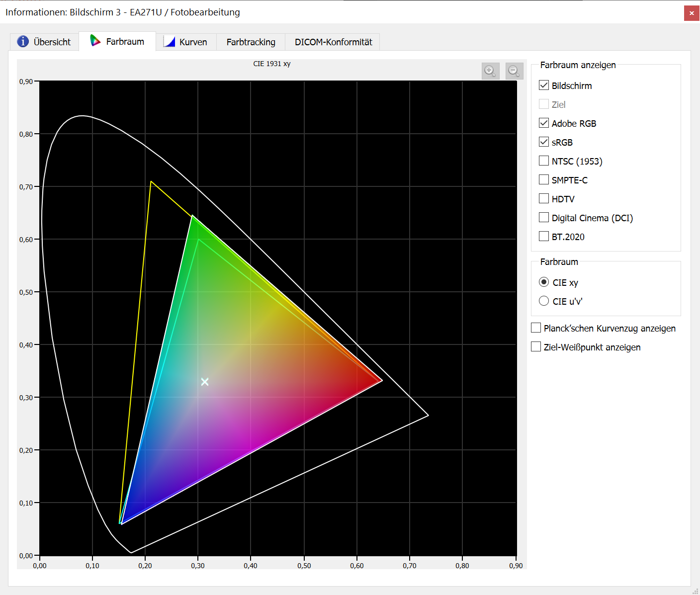The width and height of the screenshot is (700, 595).
Task: Switch to DICOM-Konformität tab
Action: click(333, 42)
